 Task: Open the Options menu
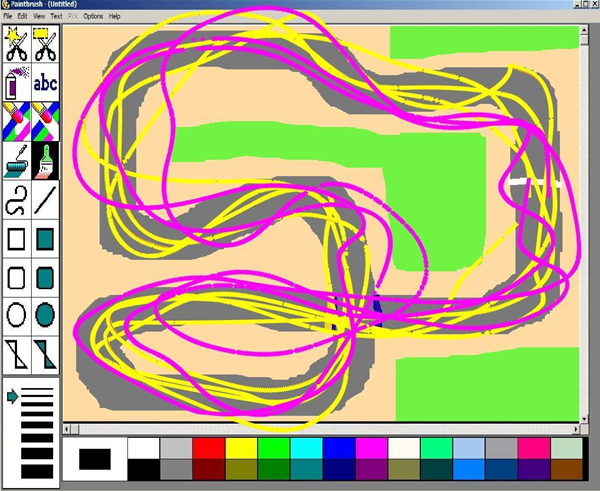pyautogui.click(x=92, y=17)
